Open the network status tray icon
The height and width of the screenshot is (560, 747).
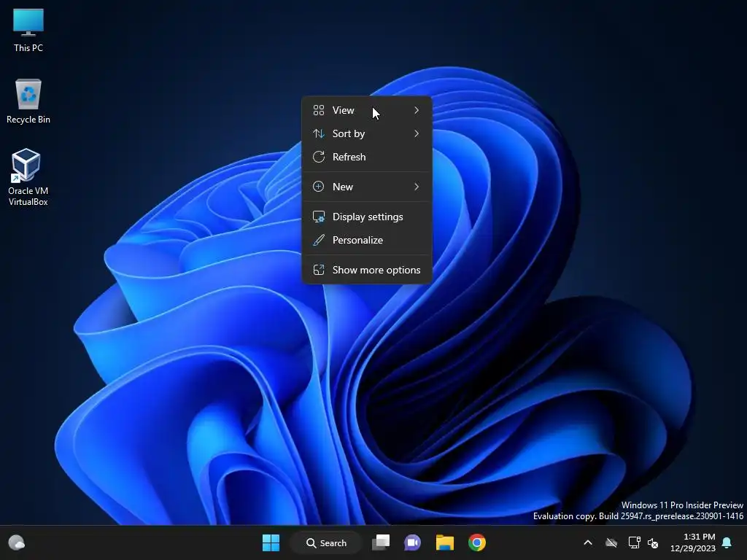[634, 542]
